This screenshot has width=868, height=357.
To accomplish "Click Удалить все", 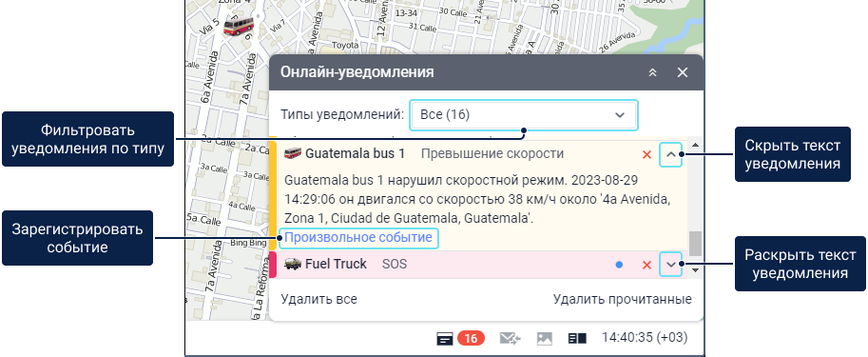I will 318,299.
